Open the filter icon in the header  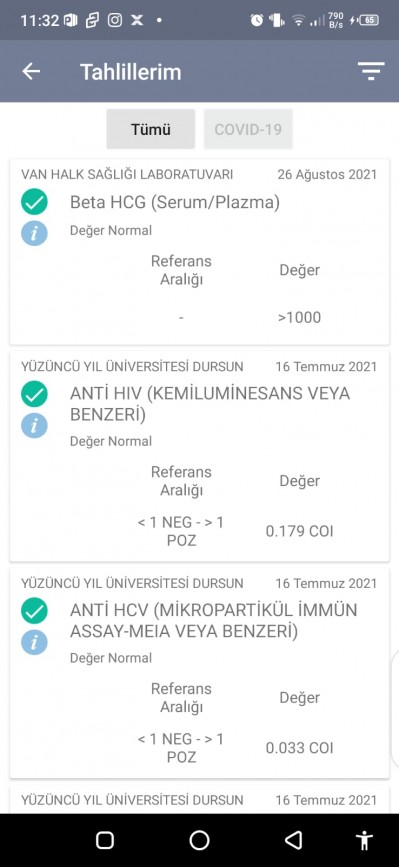coord(371,71)
